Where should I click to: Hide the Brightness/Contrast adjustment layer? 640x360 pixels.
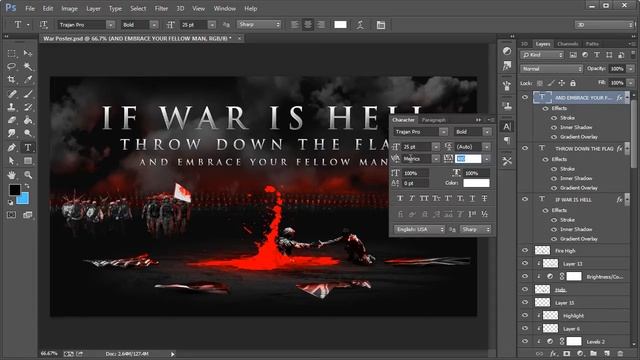pyautogui.click(x=525, y=276)
